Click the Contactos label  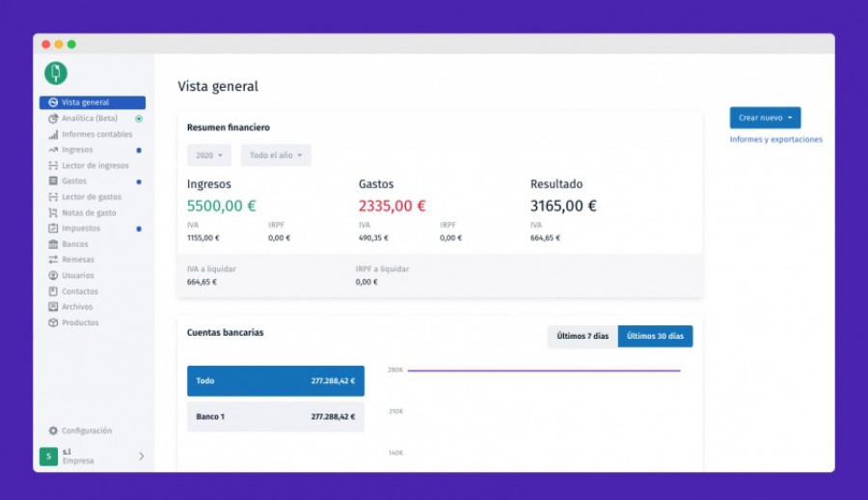point(80,291)
